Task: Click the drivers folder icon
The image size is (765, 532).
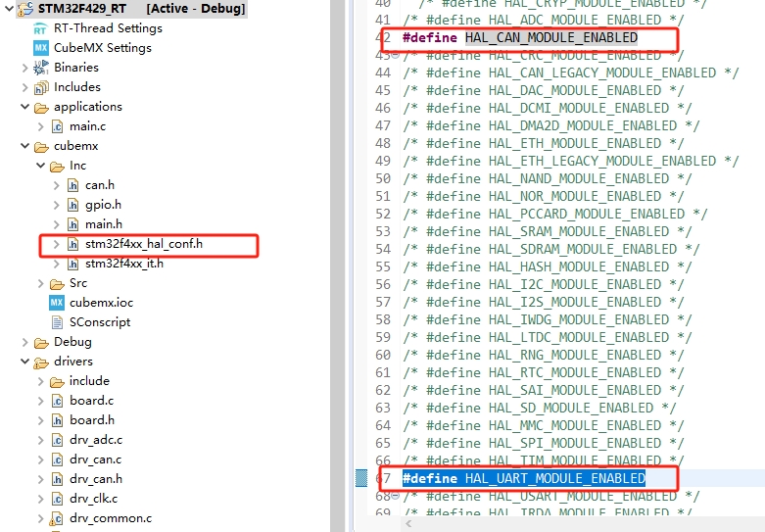Action: (x=41, y=363)
